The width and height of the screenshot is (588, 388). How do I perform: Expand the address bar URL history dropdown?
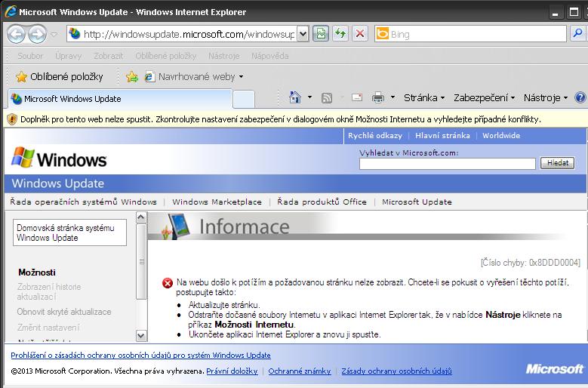click(303, 34)
